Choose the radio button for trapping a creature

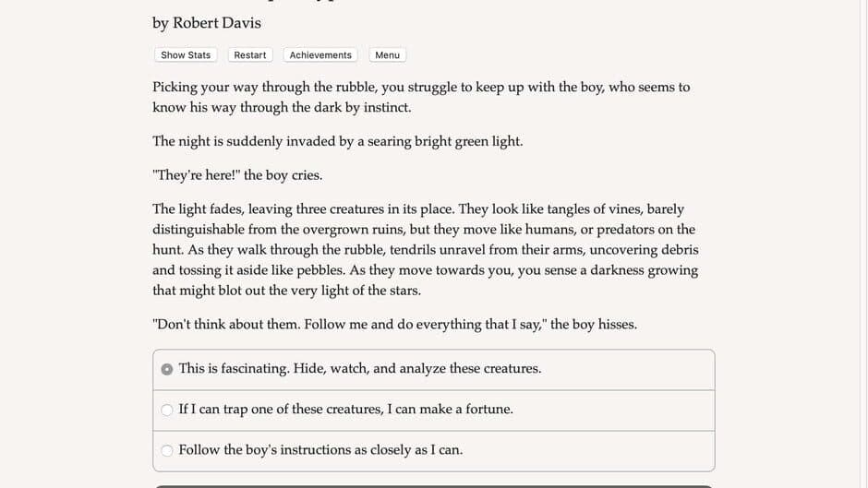pos(167,410)
